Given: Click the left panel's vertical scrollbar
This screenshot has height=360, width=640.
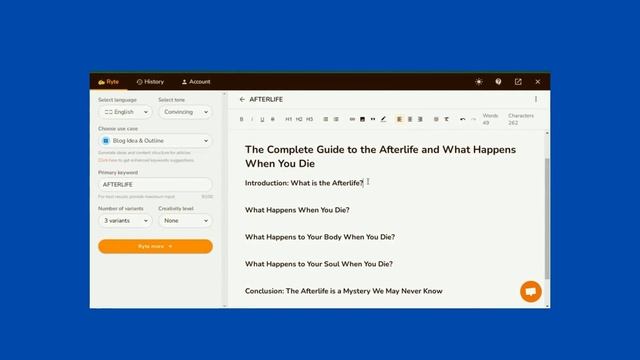Looking at the screenshot, I should (224, 199).
